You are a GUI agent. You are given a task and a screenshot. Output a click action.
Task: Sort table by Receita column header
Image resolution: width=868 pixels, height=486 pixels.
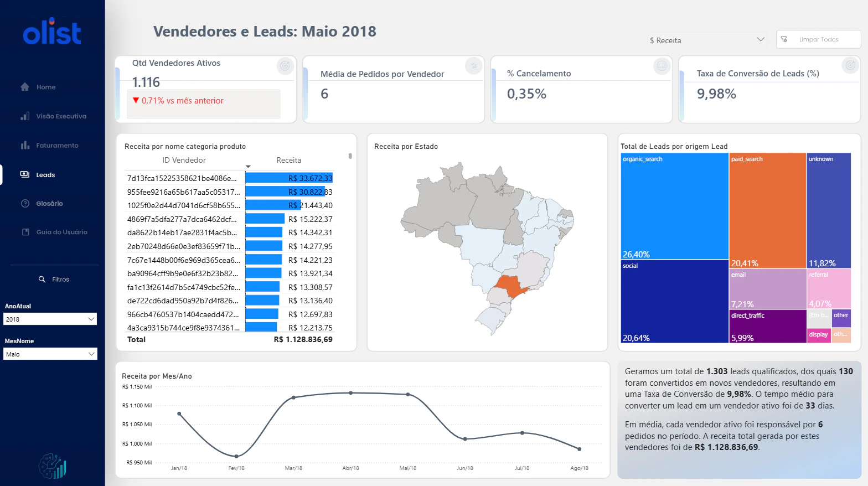coord(289,160)
